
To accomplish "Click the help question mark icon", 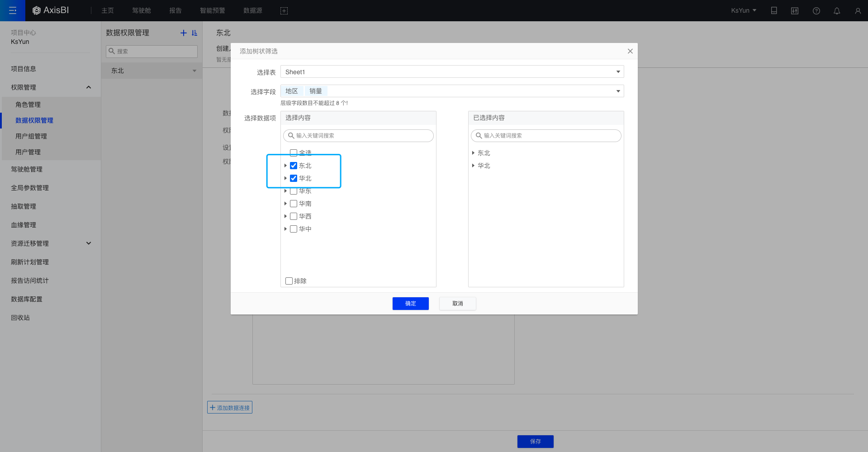I will click(x=816, y=11).
